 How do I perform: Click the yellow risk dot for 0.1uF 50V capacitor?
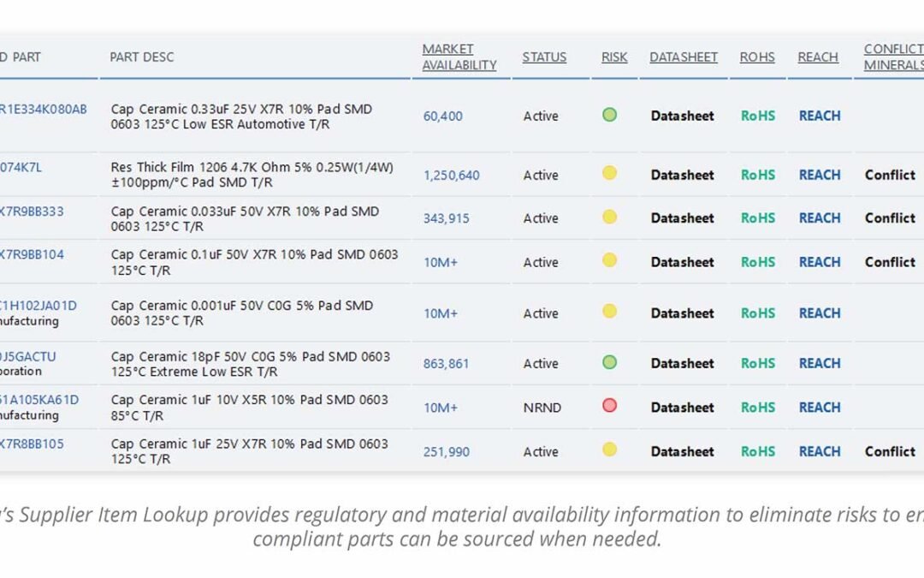click(610, 260)
